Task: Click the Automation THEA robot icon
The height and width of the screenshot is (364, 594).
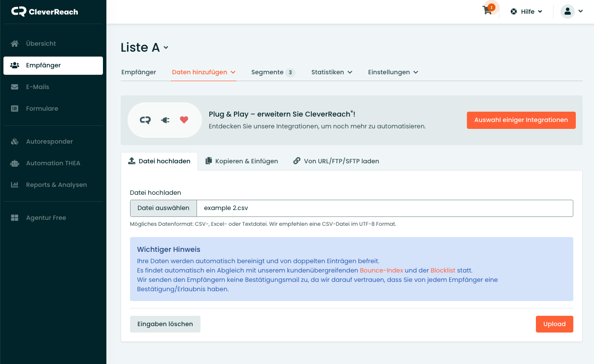Action: pyautogui.click(x=15, y=163)
